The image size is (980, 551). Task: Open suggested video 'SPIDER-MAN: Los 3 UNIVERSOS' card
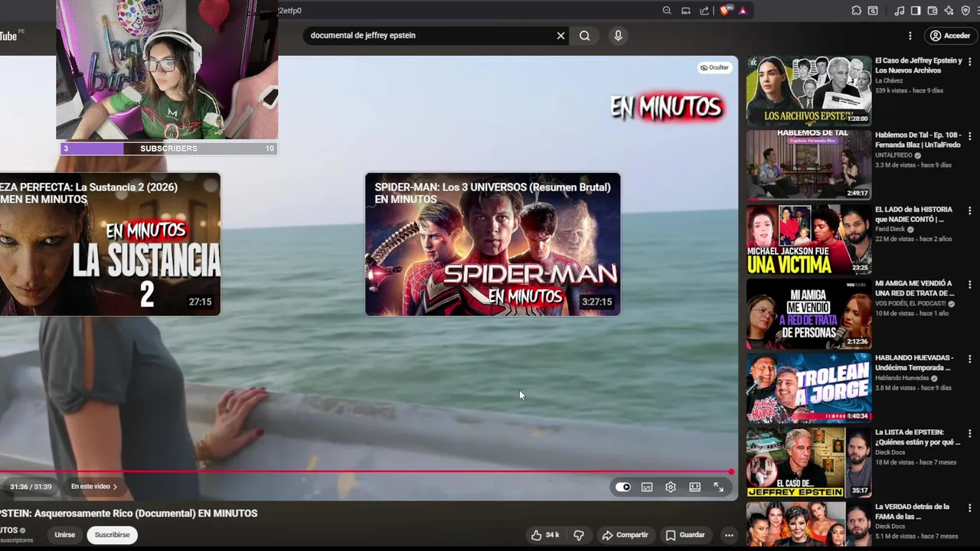point(492,244)
